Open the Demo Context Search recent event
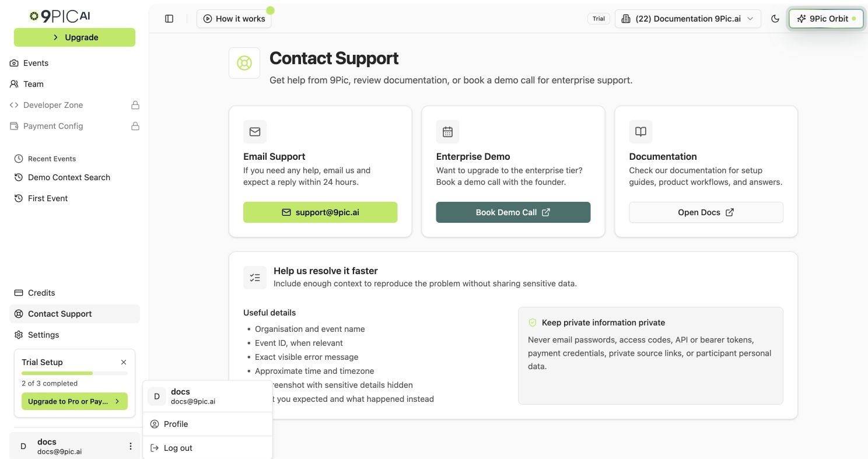Screen dimensions: 868x459 coord(75,177)
